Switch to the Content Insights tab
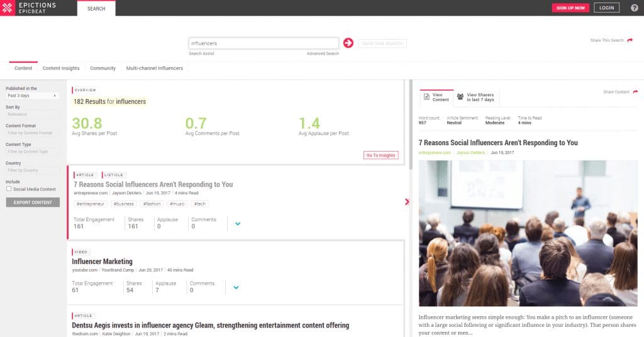This screenshot has height=337, width=644. pos(61,68)
